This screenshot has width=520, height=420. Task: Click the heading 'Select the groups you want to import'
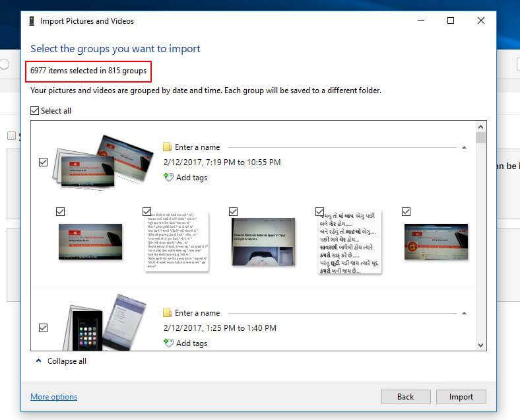point(115,49)
